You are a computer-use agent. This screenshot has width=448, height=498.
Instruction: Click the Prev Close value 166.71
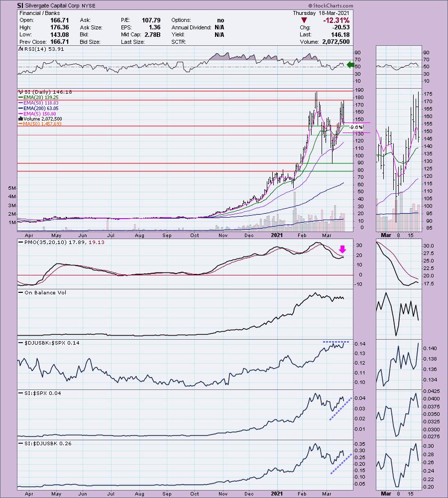pos(59,42)
